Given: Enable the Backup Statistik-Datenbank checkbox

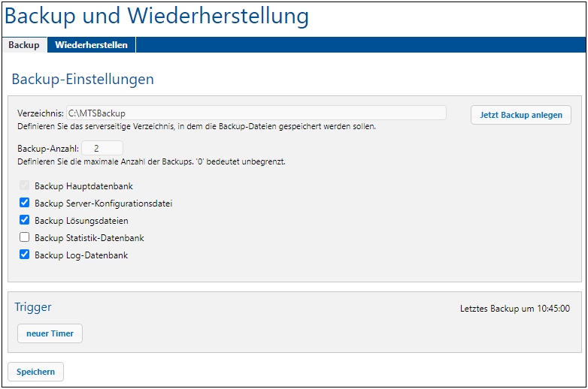Looking at the screenshot, I should pos(25,237).
